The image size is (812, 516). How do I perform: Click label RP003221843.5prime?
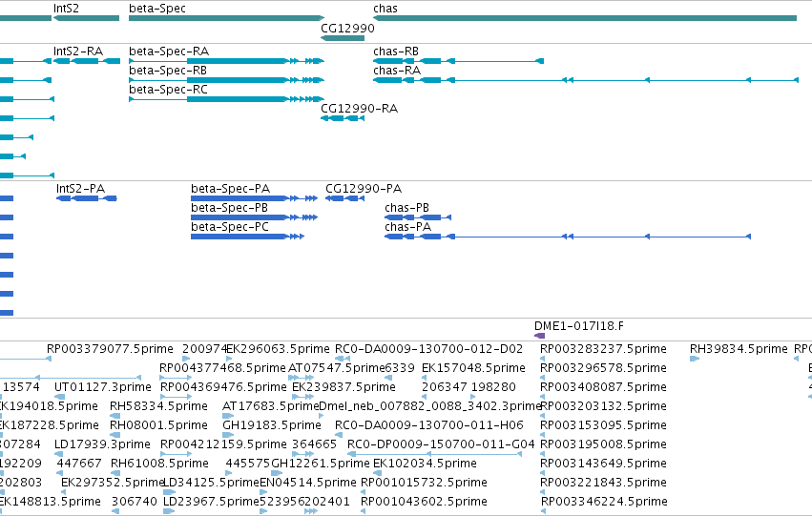pyautogui.click(x=603, y=483)
